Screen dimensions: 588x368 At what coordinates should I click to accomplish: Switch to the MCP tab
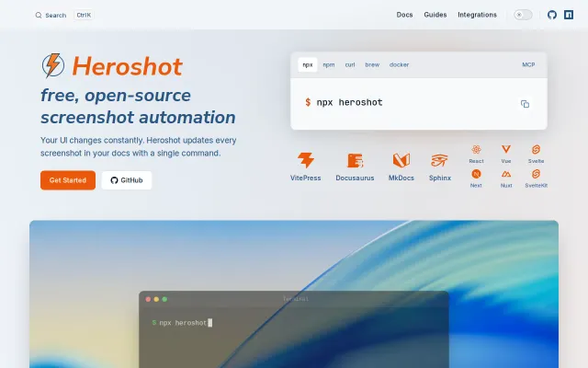(x=528, y=64)
